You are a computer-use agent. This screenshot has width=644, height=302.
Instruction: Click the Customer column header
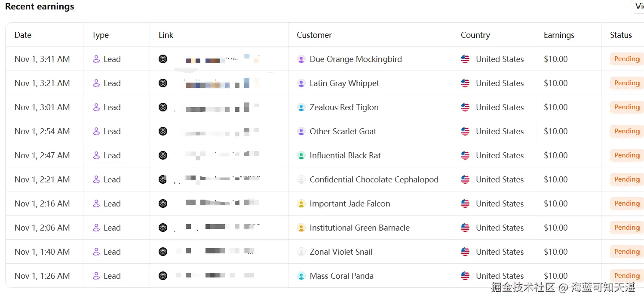point(314,35)
